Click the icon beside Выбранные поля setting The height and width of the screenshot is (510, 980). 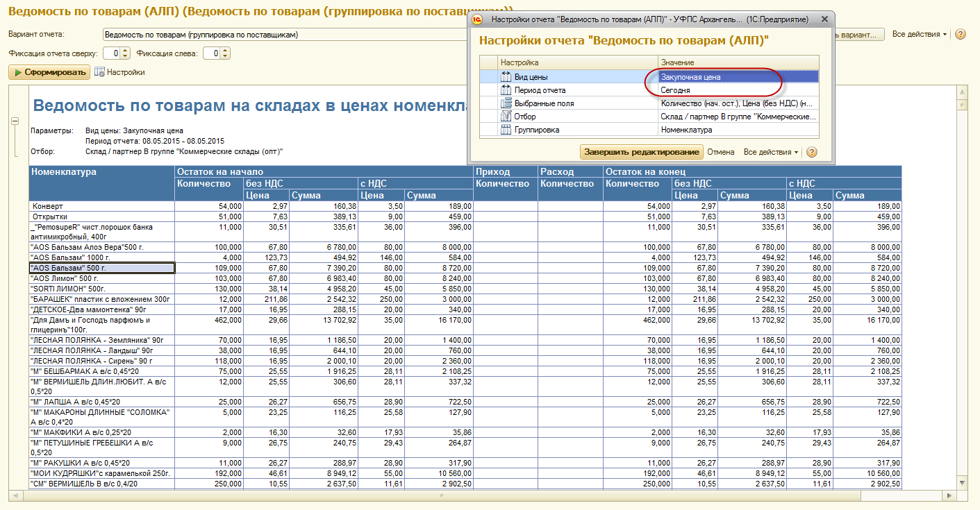pyautogui.click(x=506, y=103)
